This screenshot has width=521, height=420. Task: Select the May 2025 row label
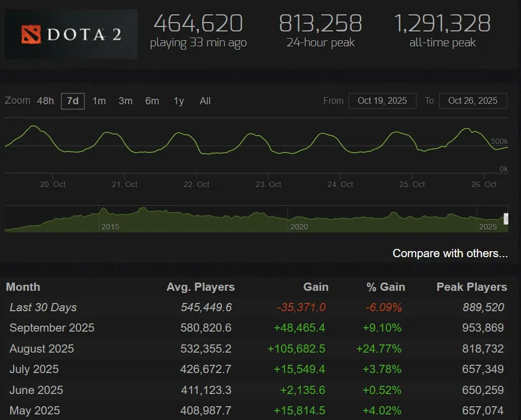35,411
